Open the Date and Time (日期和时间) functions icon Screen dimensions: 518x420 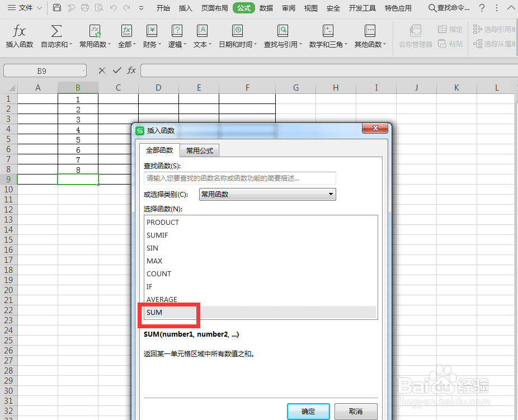[237, 31]
